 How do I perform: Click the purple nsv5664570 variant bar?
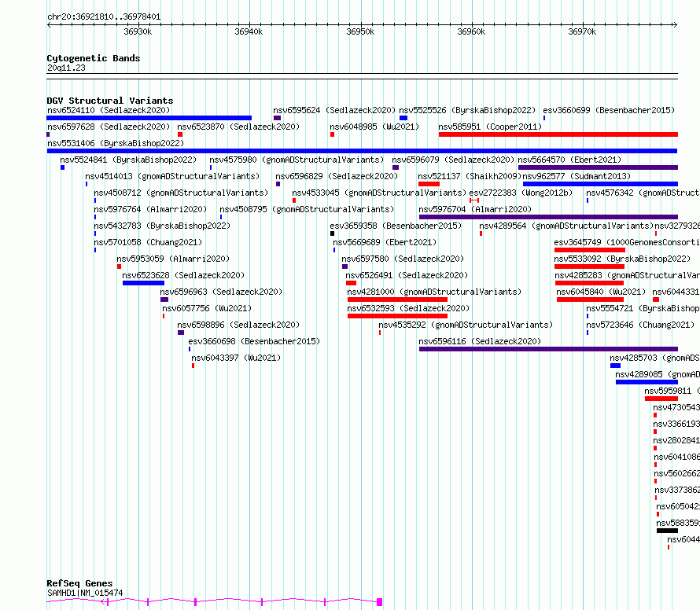click(599, 167)
